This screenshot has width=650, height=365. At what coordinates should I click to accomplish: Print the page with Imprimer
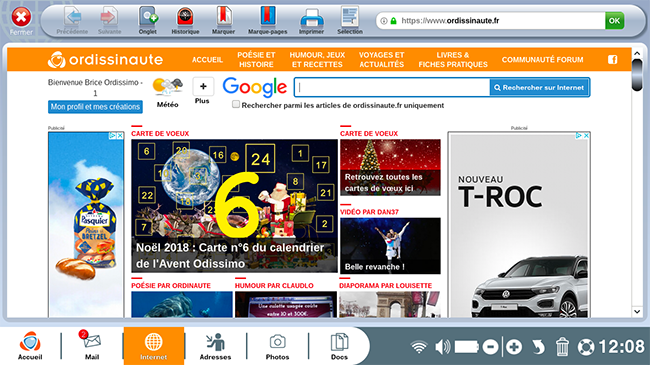311,20
